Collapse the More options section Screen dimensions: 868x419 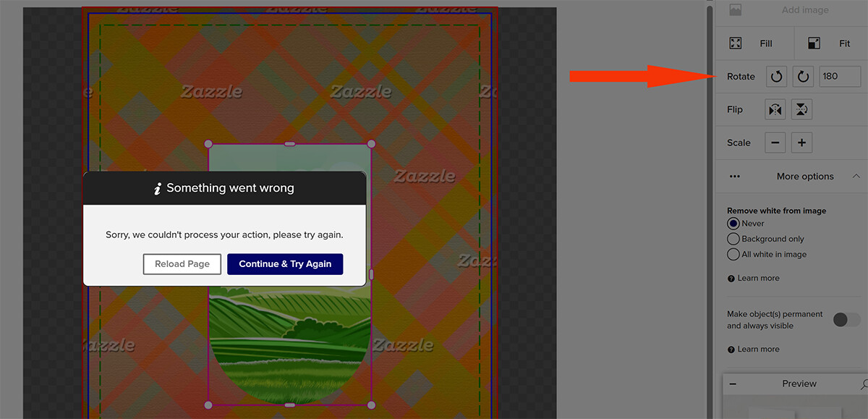(x=856, y=176)
